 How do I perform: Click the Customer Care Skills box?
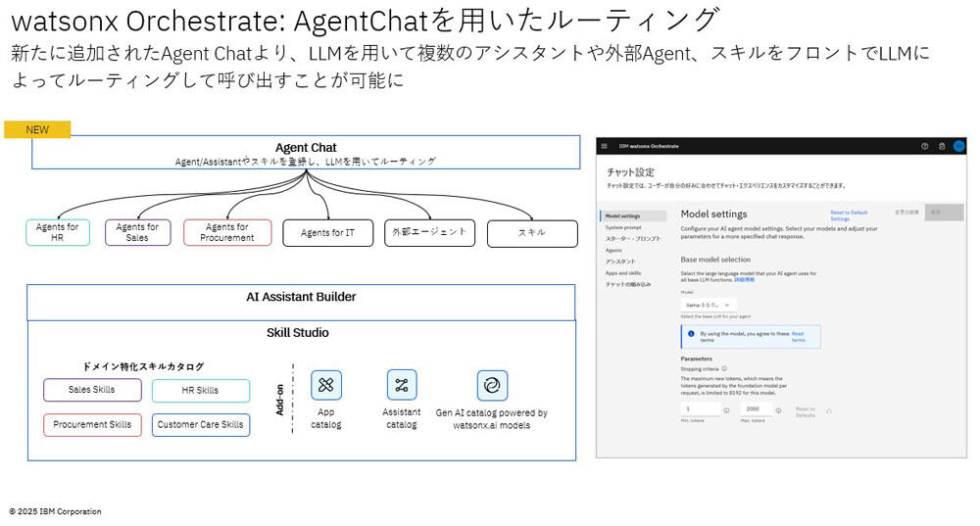(201, 425)
